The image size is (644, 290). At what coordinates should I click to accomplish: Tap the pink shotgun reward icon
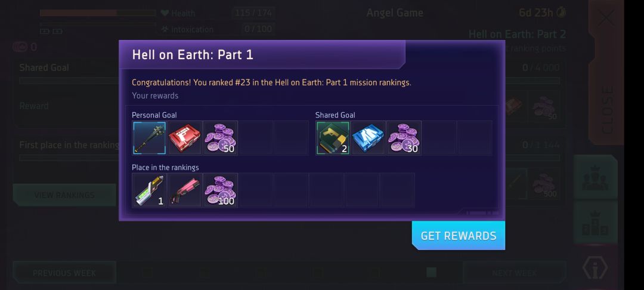(x=185, y=190)
